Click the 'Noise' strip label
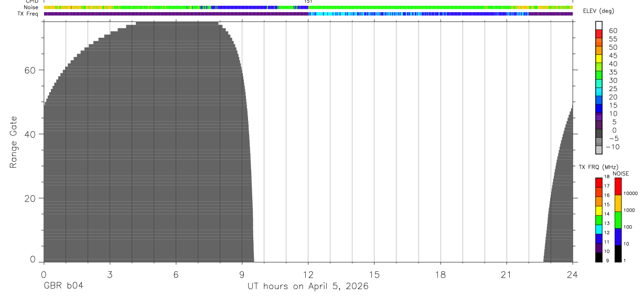This screenshot has width=644, height=297. [x=31, y=7]
